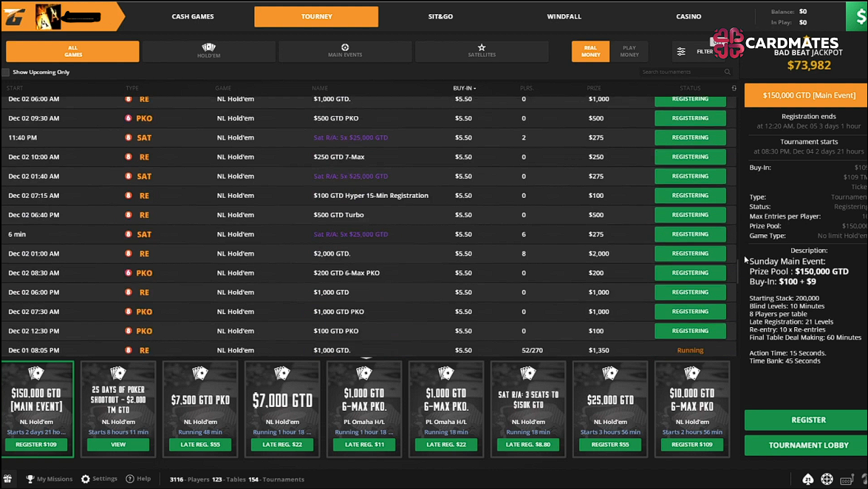Select the Satellites filter tab

point(481,51)
